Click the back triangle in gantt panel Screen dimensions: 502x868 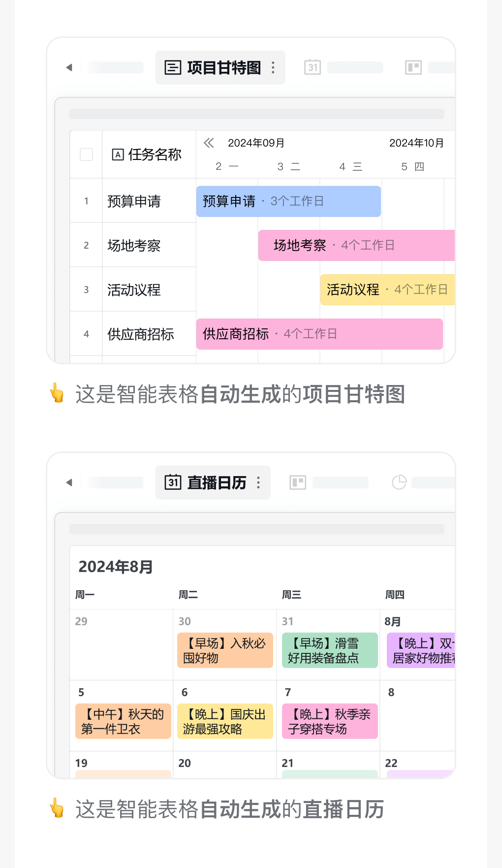coord(69,67)
